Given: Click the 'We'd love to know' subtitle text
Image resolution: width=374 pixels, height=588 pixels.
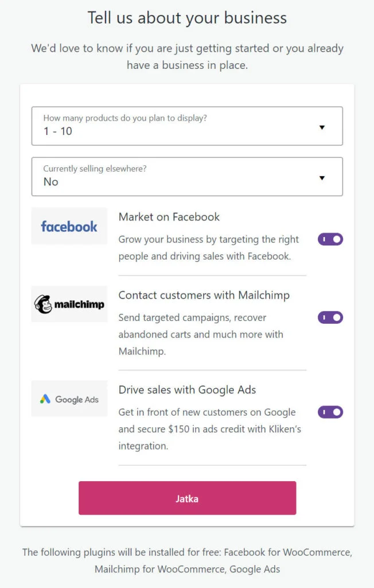Looking at the screenshot, I should pos(187,56).
